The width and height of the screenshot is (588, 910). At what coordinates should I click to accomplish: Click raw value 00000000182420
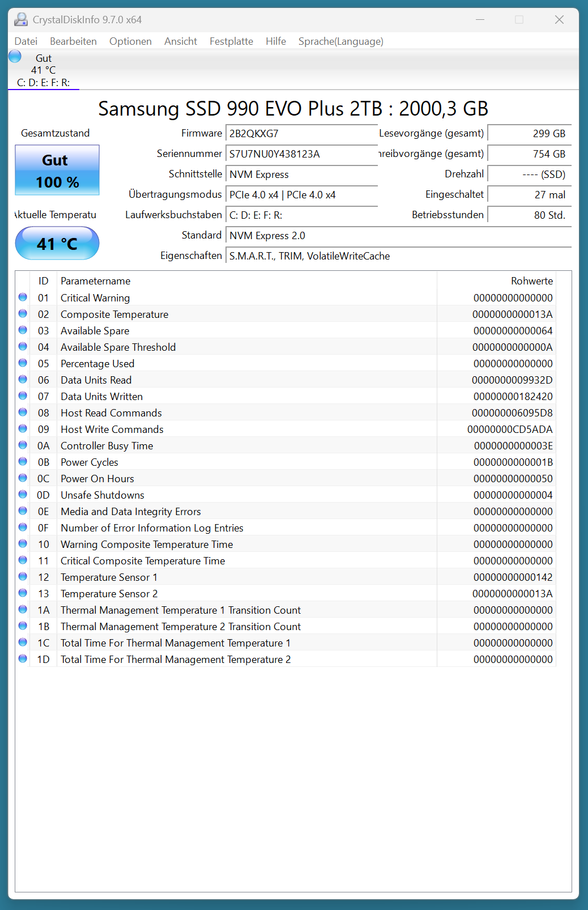pyautogui.click(x=513, y=397)
